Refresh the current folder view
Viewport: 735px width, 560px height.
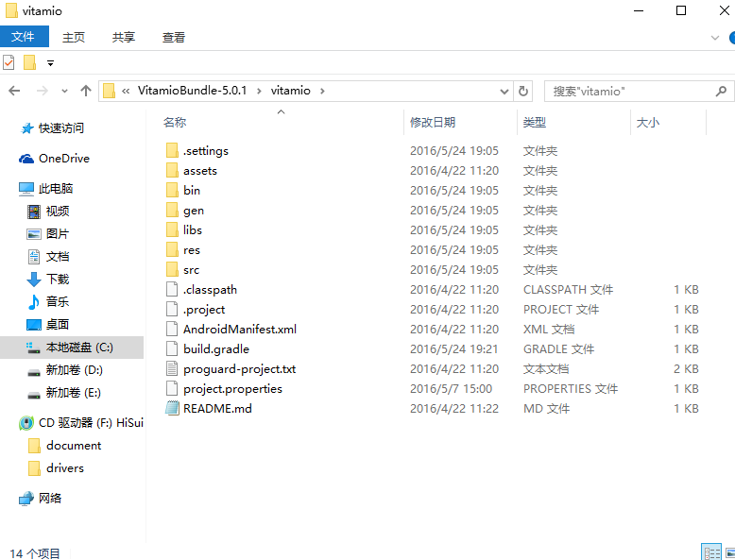click(523, 91)
